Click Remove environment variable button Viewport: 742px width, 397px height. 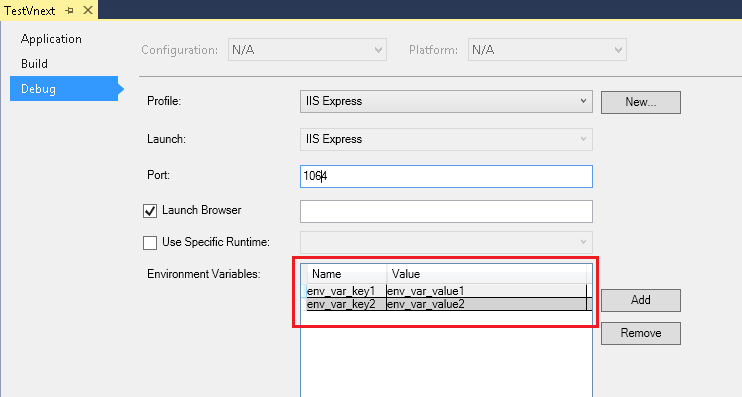click(641, 333)
